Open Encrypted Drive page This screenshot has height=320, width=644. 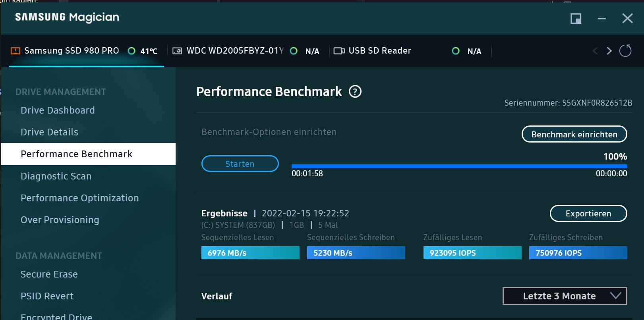pyautogui.click(x=56, y=317)
